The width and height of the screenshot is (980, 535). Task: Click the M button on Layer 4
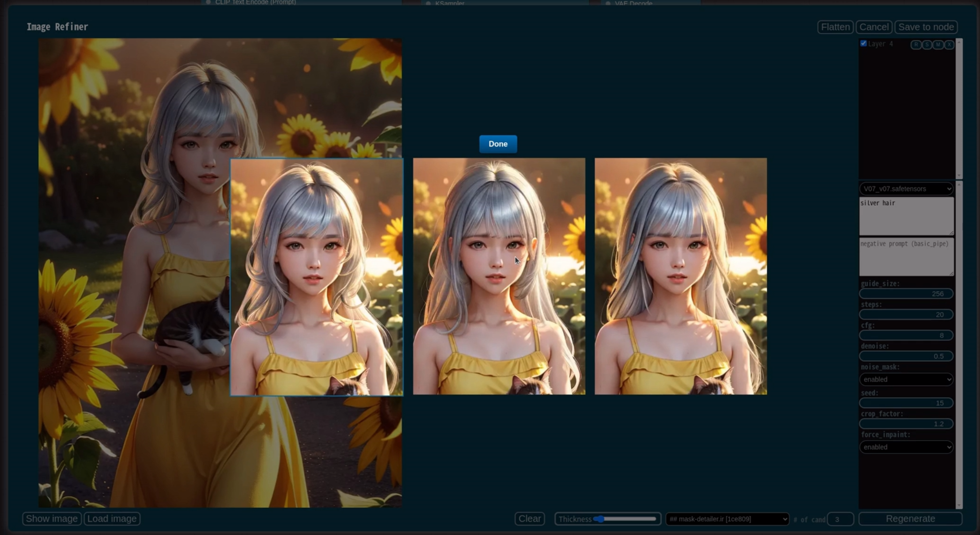coord(938,44)
